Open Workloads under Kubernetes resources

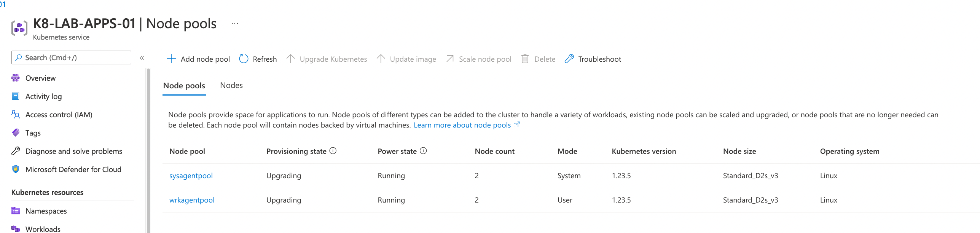tap(43, 229)
